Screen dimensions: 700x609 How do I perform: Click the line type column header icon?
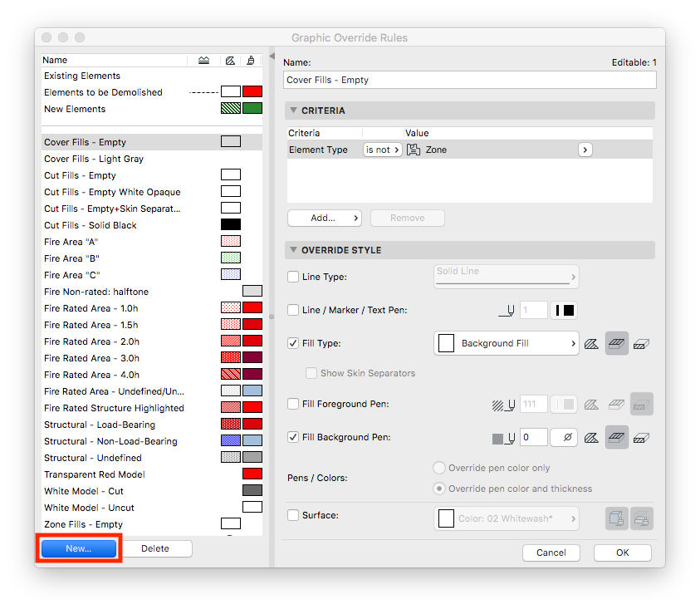coord(203,61)
